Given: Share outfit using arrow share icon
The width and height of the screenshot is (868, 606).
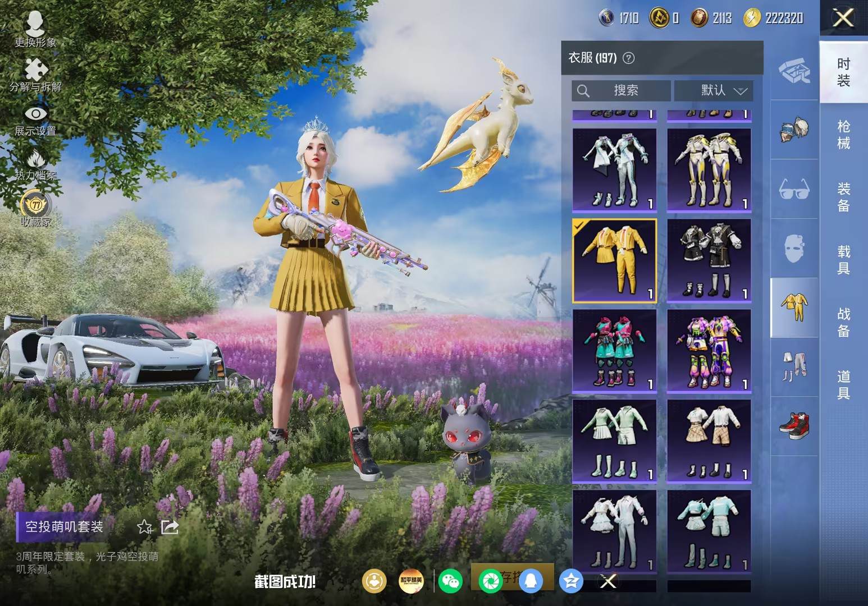Looking at the screenshot, I should click(170, 527).
